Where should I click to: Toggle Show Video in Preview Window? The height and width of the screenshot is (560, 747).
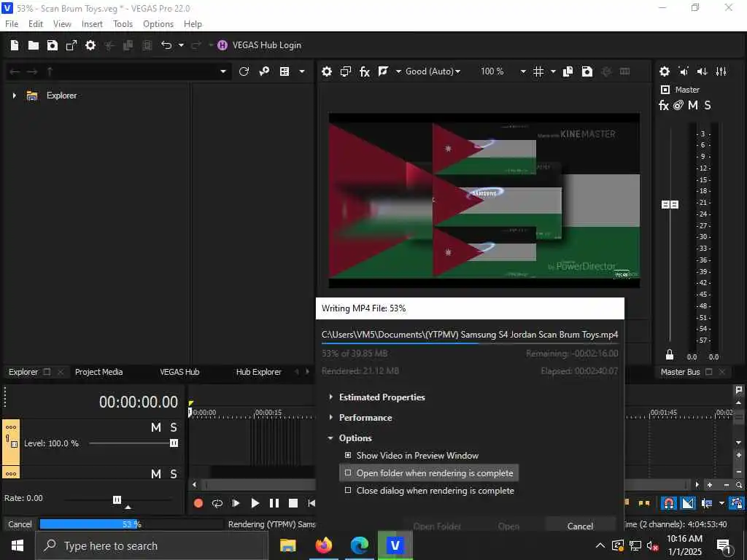(413, 456)
